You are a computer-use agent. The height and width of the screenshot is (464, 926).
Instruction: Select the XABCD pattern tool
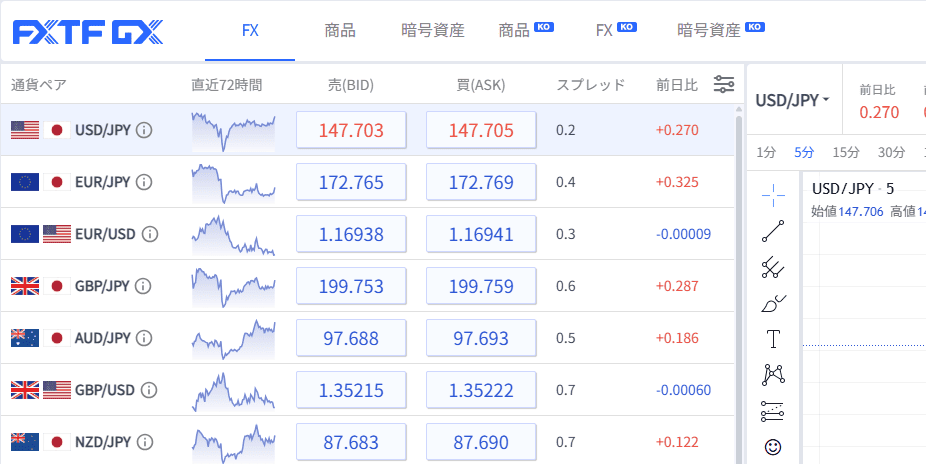tap(773, 375)
